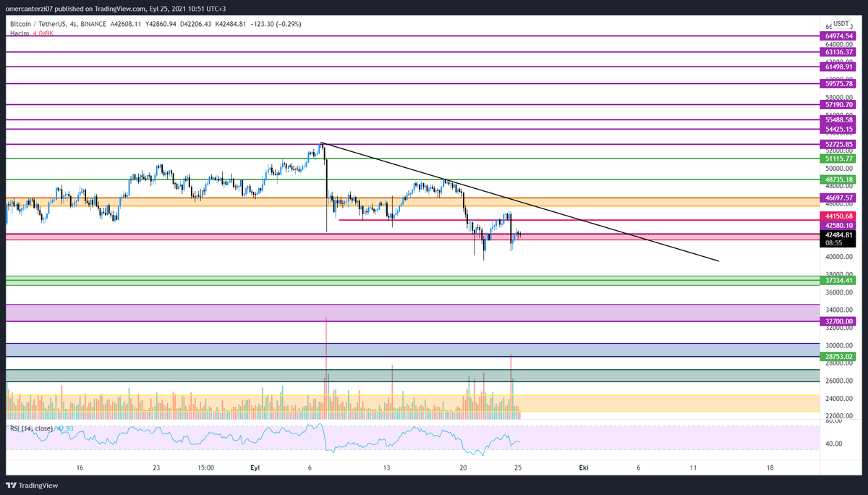Click the 59575.78 price label

[x=840, y=84]
